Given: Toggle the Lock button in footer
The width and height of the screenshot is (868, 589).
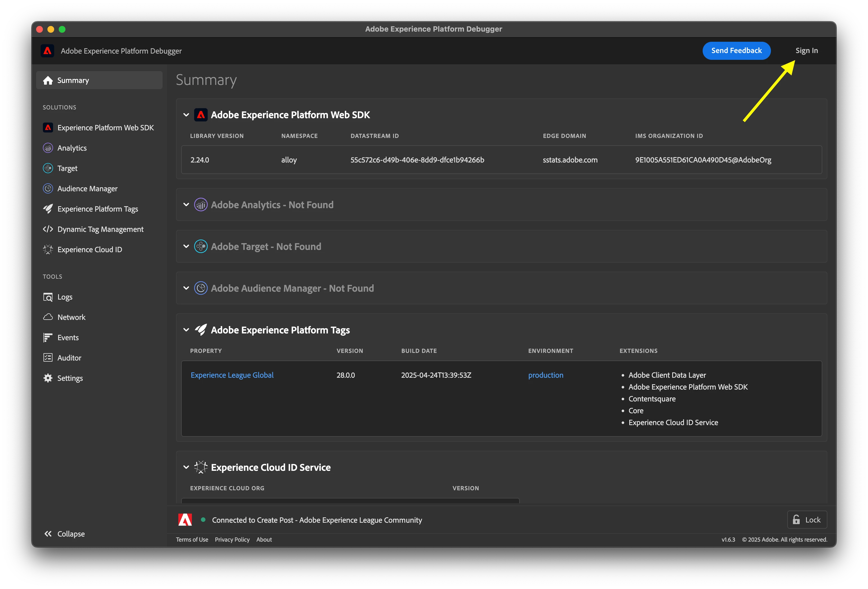Looking at the screenshot, I should coord(807,520).
